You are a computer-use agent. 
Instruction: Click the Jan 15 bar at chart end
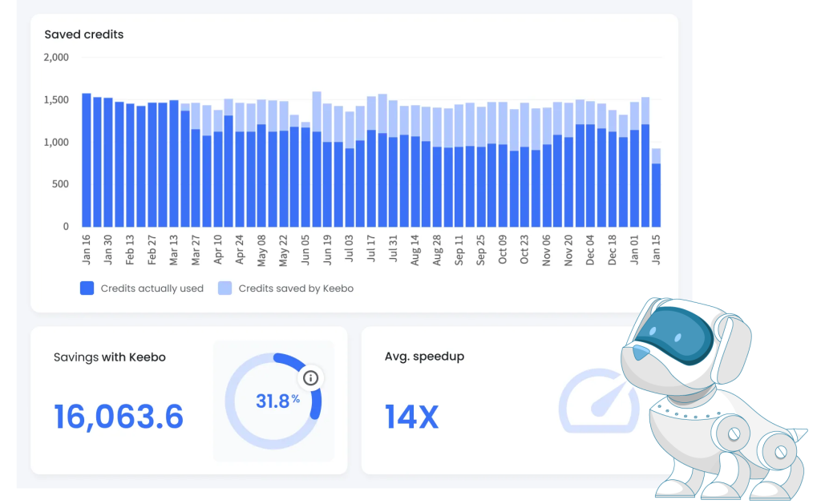(656, 187)
